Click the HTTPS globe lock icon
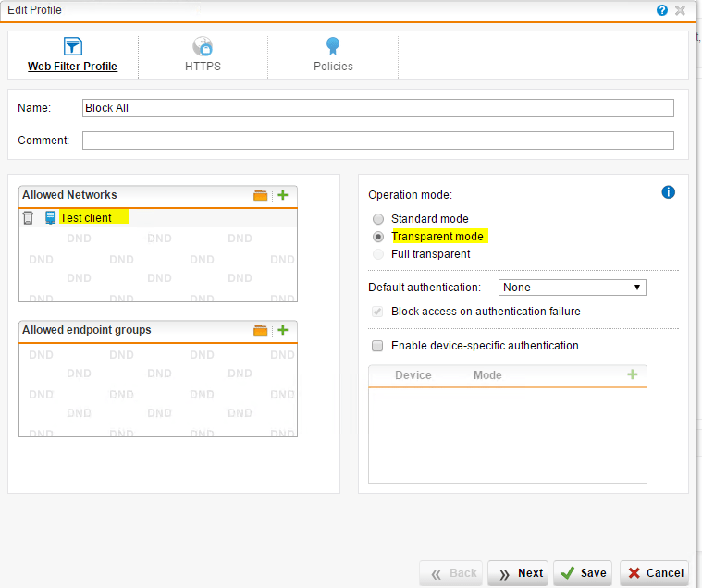Viewport: 702px width, 588px height. tap(203, 46)
